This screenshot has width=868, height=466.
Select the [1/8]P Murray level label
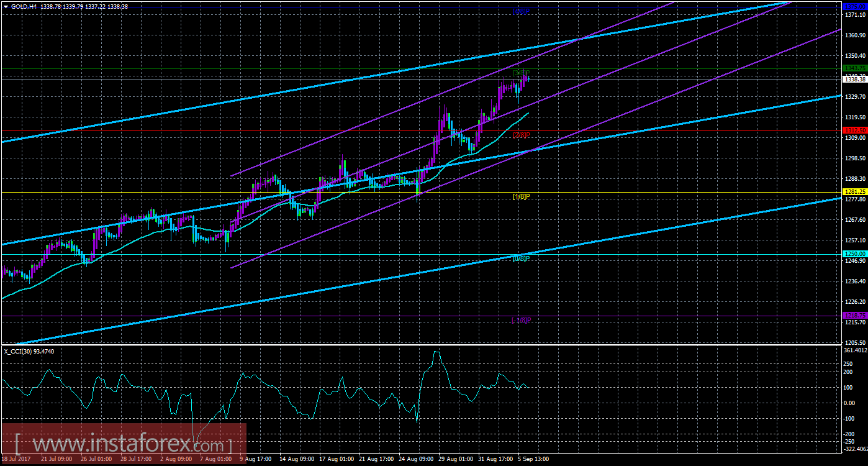tap(521, 196)
